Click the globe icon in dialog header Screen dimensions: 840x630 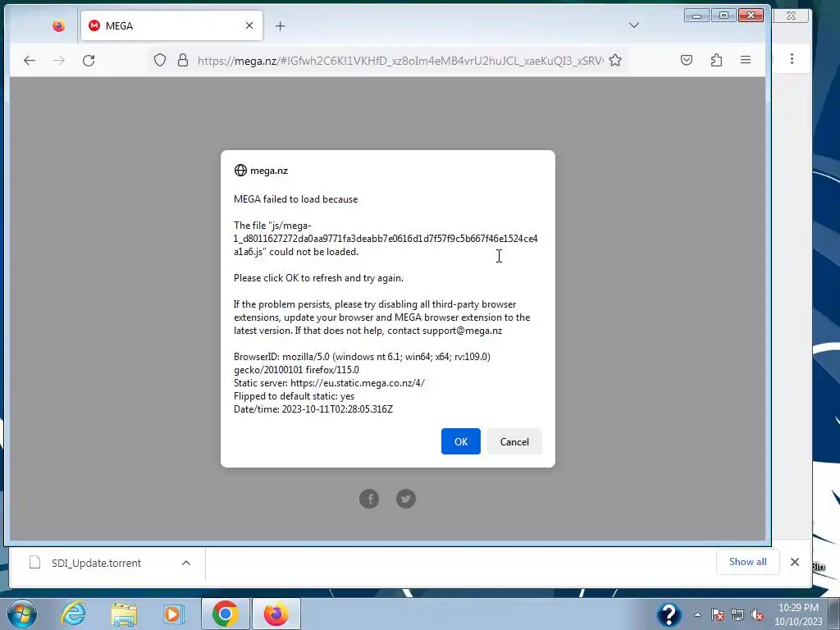(x=240, y=171)
